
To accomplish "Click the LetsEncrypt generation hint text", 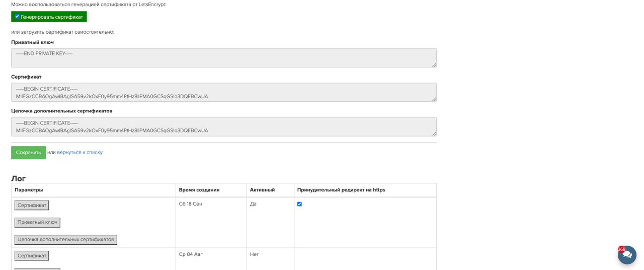I will tap(89, 5).
